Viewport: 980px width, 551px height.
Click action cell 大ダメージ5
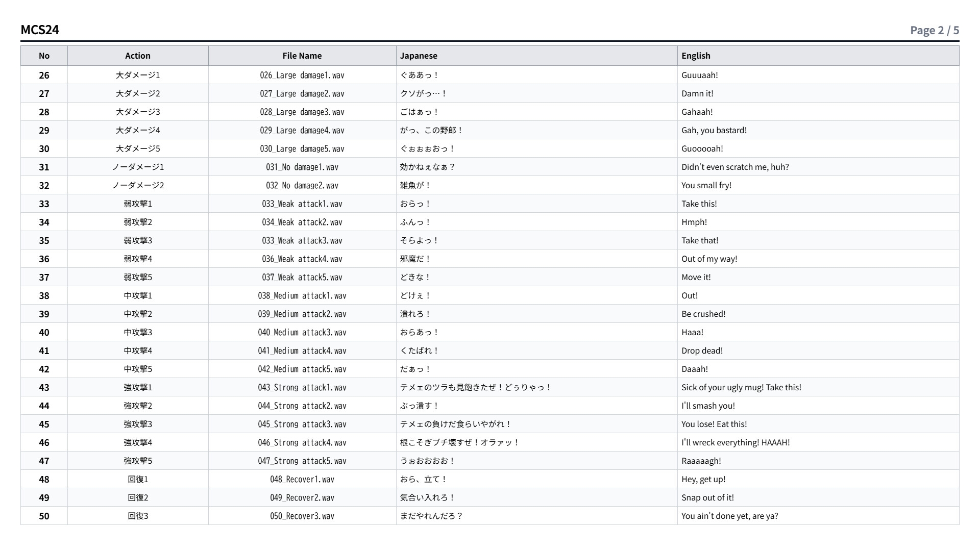click(138, 148)
